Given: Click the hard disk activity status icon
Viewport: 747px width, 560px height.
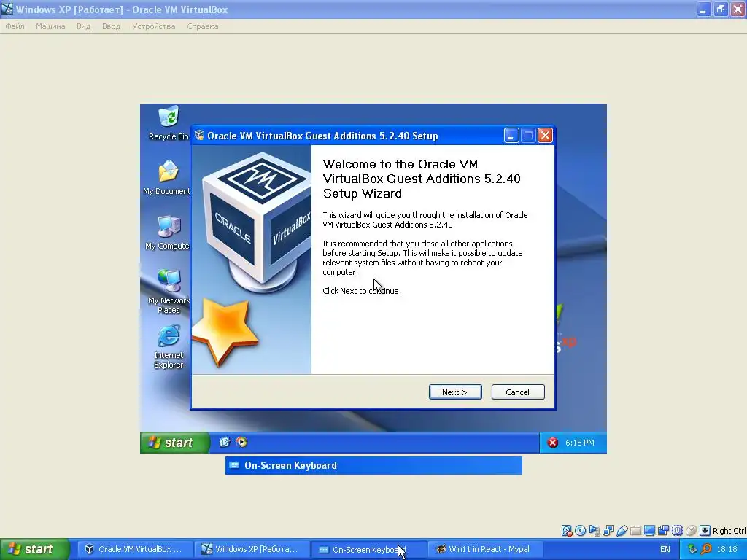Looking at the screenshot, I should [566, 531].
